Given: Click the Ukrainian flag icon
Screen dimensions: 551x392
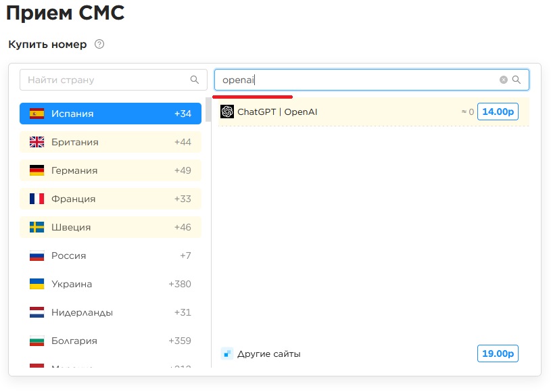Looking at the screenshot, I should (x=37, y=284).
